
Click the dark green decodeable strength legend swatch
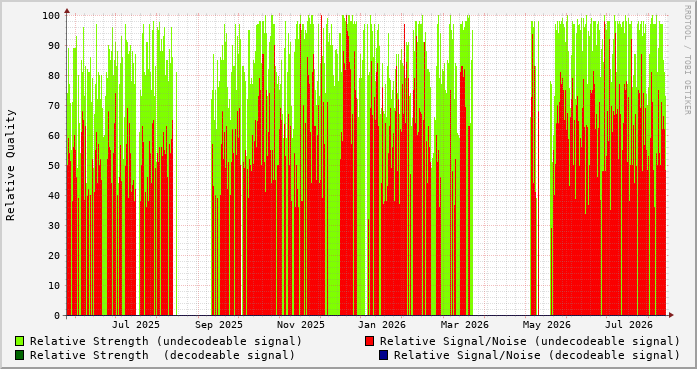[20, 355]
